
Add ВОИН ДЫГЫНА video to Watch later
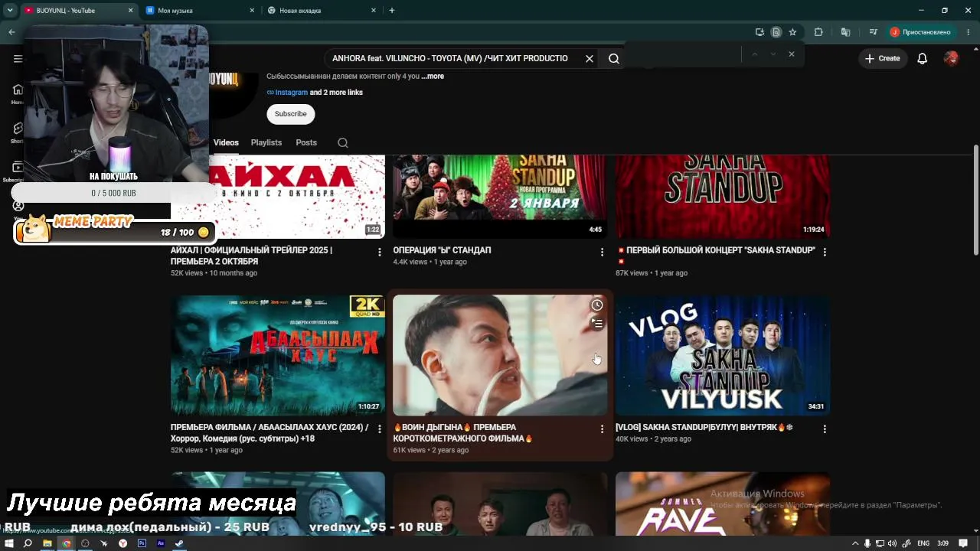coord(597,305)
